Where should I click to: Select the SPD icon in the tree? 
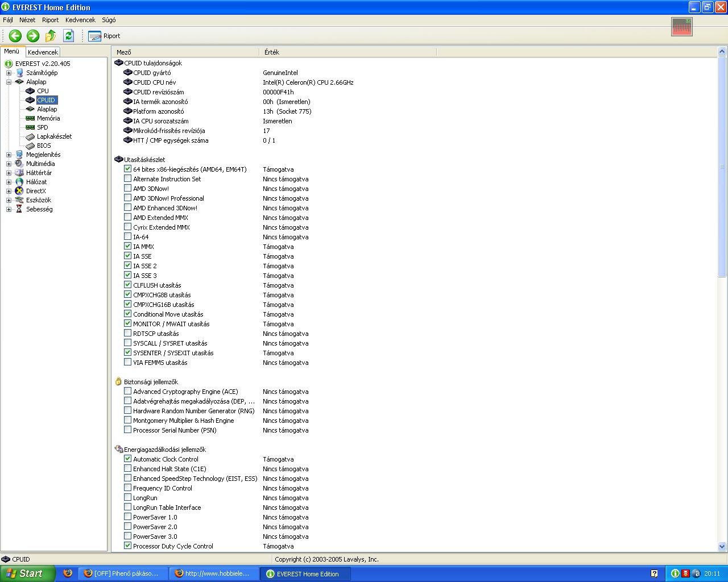[x=31, y=127]
